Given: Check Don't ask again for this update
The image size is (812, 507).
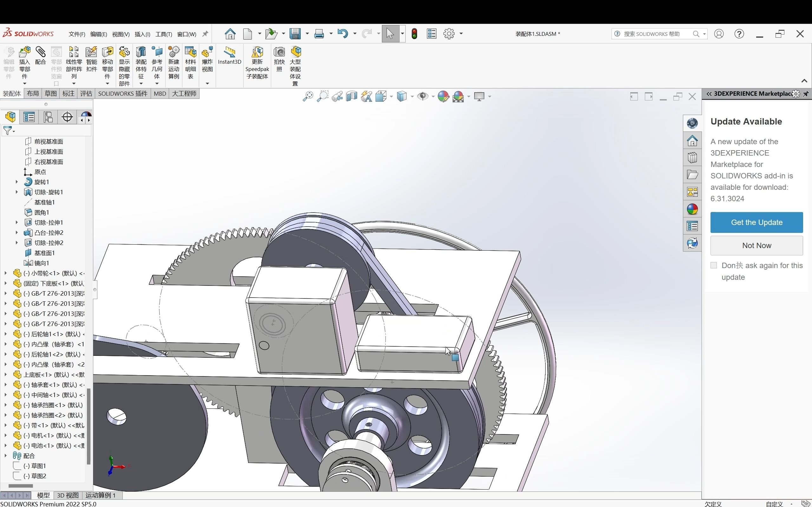Looking at the screenshot, I should point(713,265).
